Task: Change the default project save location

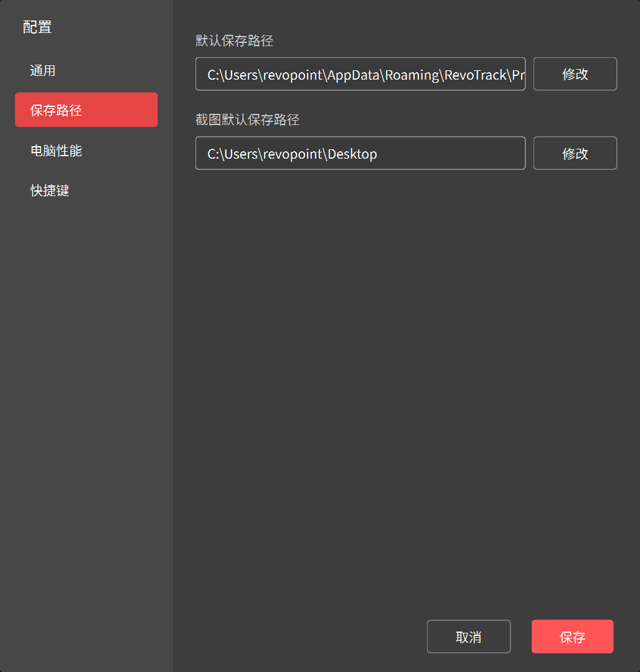Action: [575, 74]
